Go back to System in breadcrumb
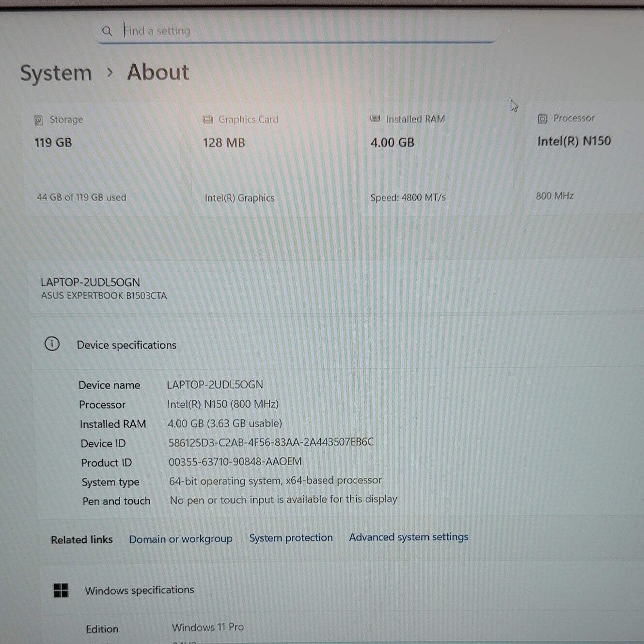Image resolution: width=644 pixels, height=644 pixels. [x=56, y=73]
